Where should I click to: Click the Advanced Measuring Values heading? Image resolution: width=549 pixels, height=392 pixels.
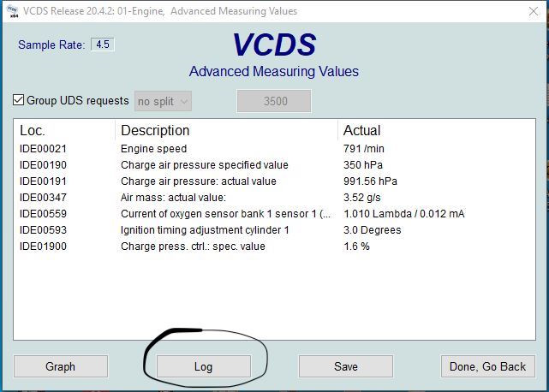[274, 71]
